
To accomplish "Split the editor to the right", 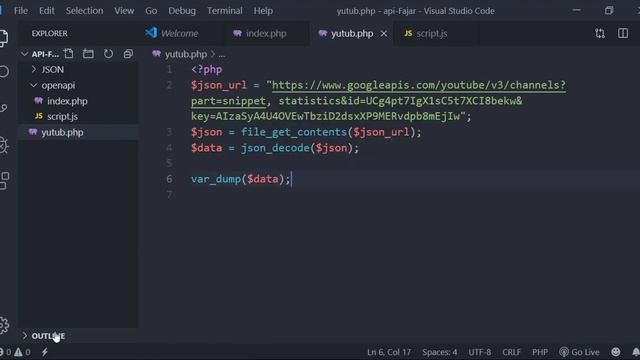I will click(x=623, y=33).
